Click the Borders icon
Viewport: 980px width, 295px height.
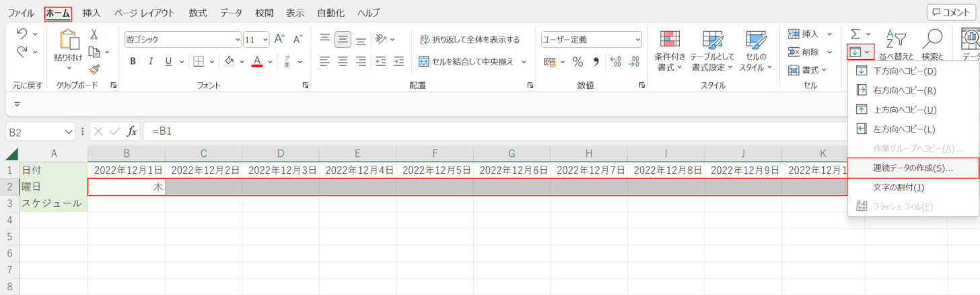point(199,61)
